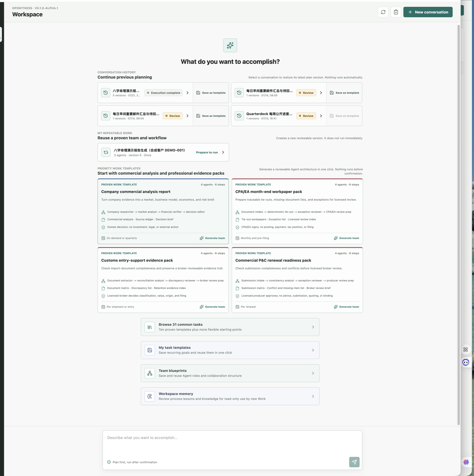474x476 pixels.
Task: Click the Execution complete status badge
Action: pos(163,93)
